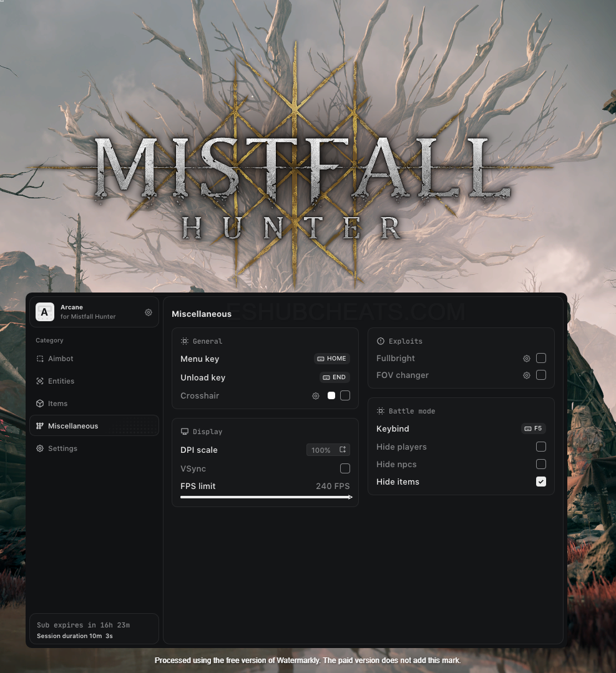This screenshot has height=673, width=616.
Task: Click the DPI scale cycle icon
Action: pos(343,449)
